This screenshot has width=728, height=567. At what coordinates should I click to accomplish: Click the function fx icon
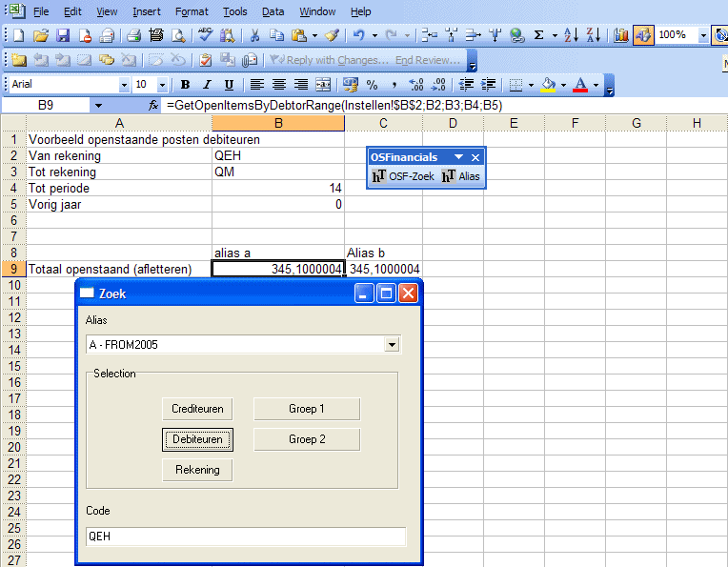pyautogui.click(x=152, y=106)
